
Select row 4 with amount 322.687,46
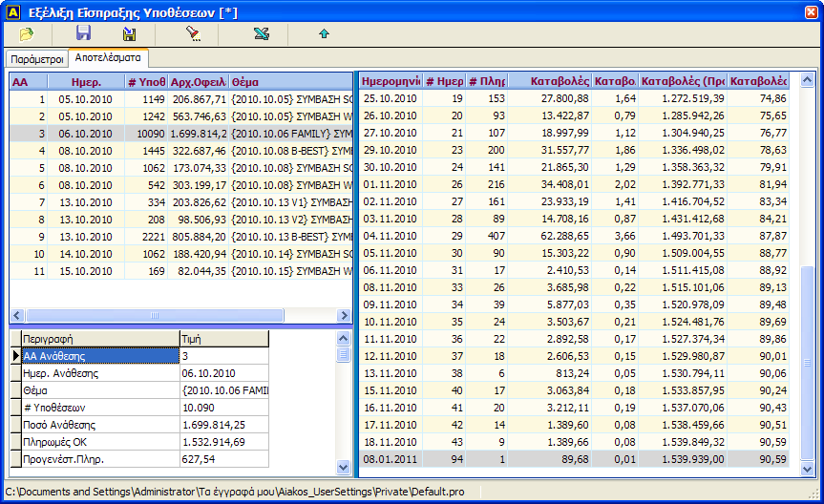(x=181, y=151)
